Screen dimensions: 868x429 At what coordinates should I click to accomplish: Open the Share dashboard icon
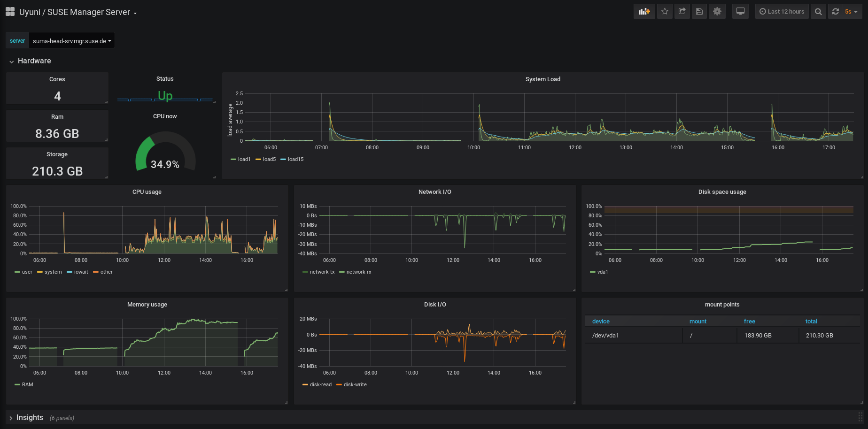pyautogui.click(x=682, y=12)
